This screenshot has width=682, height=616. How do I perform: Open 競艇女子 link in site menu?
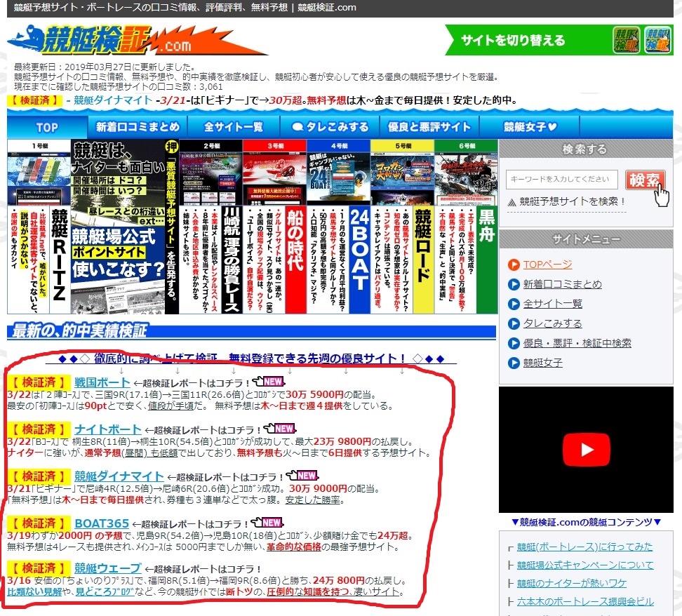[x=543, y=363]
